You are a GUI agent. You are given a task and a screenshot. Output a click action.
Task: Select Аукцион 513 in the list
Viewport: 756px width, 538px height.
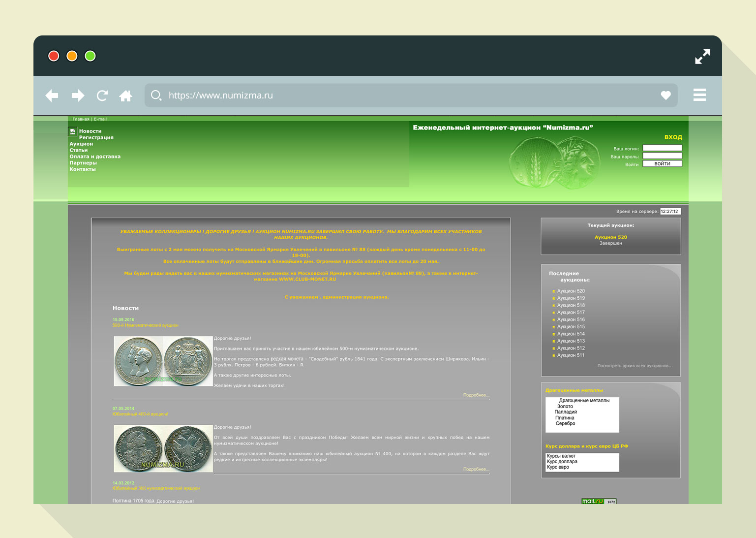(571, 341)
